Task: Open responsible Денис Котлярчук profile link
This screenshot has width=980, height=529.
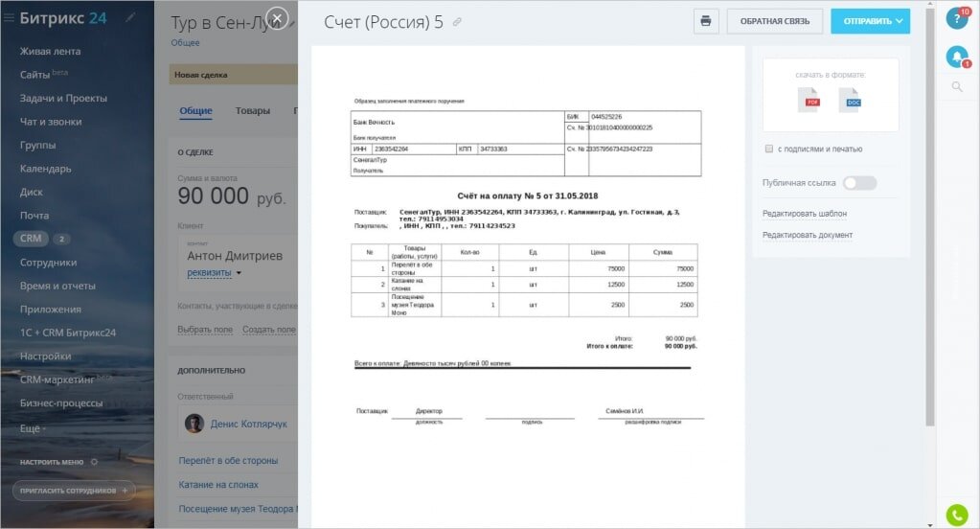Action: click(x=249, y=424)
